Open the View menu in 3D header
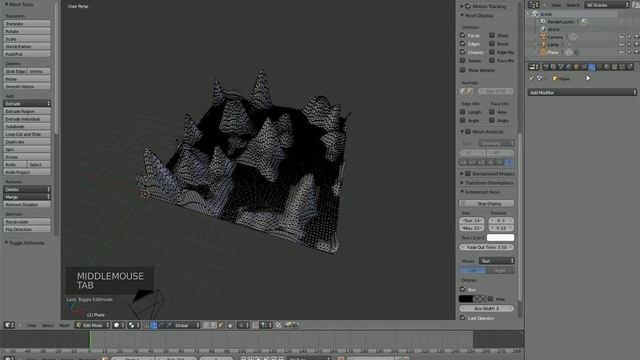 pos(31,326)
